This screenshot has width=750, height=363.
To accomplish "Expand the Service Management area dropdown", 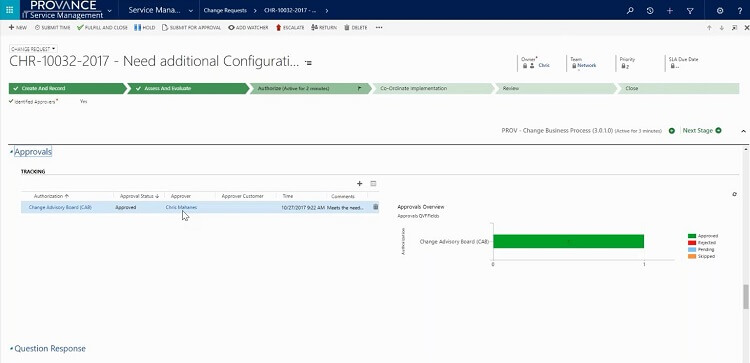I will [191, 11].
